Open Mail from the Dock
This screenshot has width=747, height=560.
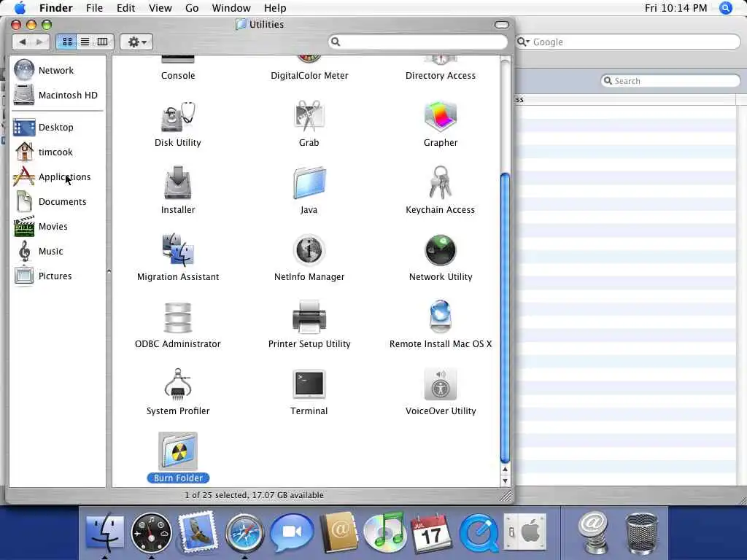click(x=198, y=532)
